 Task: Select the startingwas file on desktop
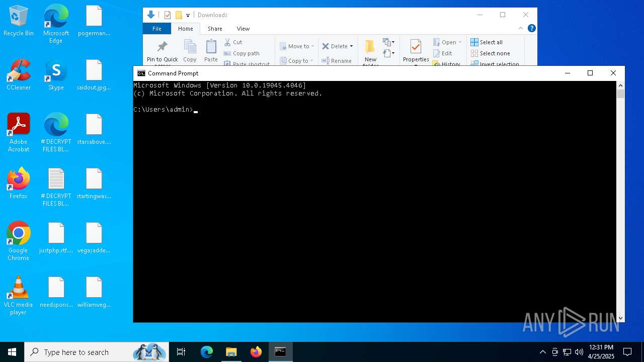[94, 184]
